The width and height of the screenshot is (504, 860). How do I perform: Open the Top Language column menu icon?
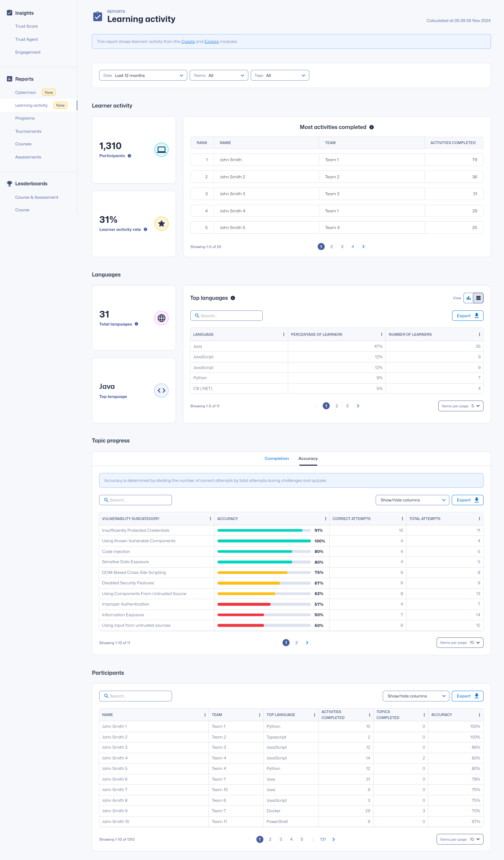pos(314,715)
